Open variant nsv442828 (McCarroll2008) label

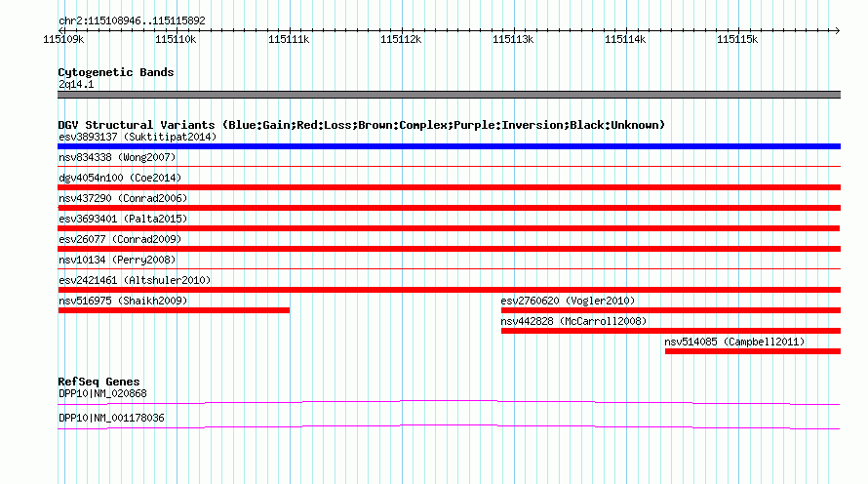(x=573, y=321)
